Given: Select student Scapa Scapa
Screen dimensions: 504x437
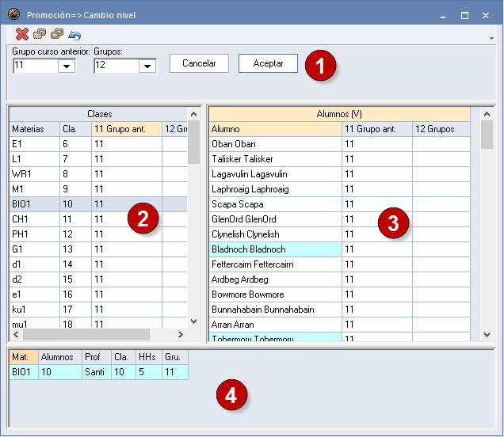Looking at the screenshot, I should tap(276, 204).
